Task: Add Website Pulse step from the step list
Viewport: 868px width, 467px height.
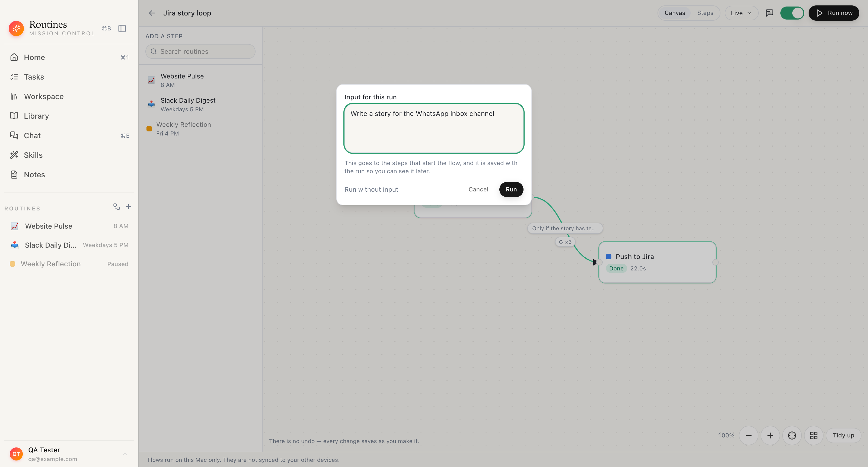Action: [x=200, y=80]
